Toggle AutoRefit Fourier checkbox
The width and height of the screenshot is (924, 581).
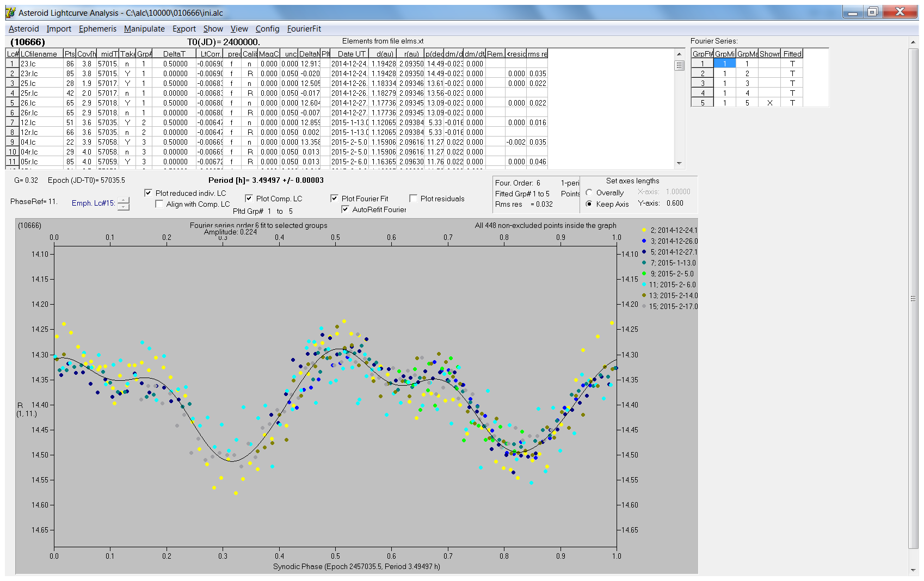[x=345, y=209]
